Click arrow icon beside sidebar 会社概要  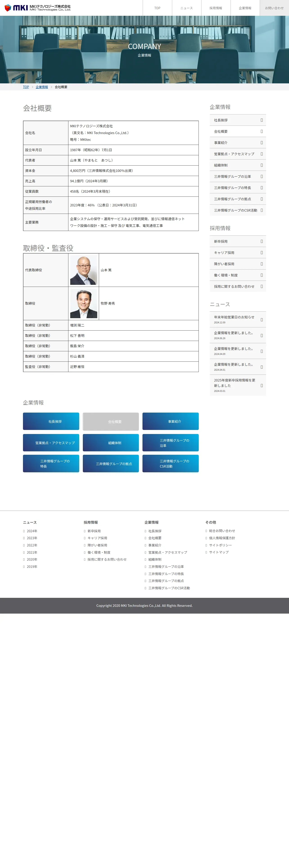tap(261, 131)
